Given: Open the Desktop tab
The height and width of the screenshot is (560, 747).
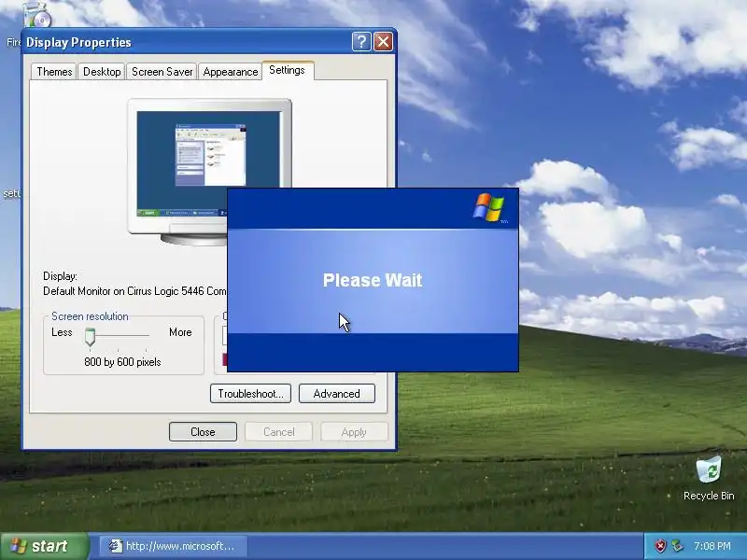Looking at the screenshot, I should click(102, 72).
